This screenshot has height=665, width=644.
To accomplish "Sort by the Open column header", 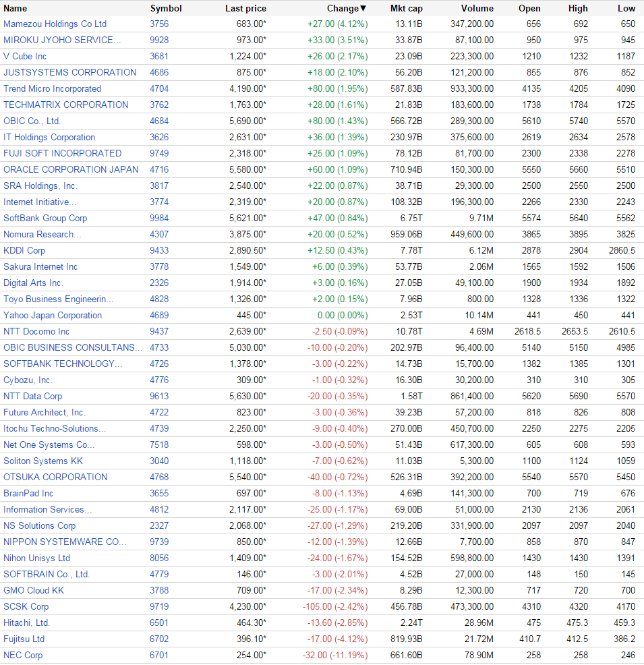I will [529, 9].
